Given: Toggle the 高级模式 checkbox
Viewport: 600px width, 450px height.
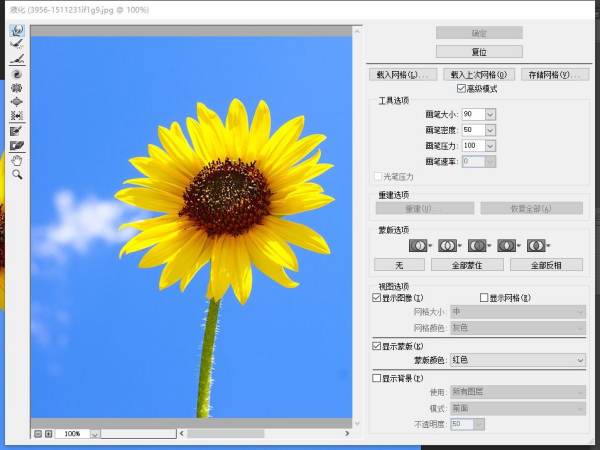Looking at the screenshot, I should coord(461,88).
